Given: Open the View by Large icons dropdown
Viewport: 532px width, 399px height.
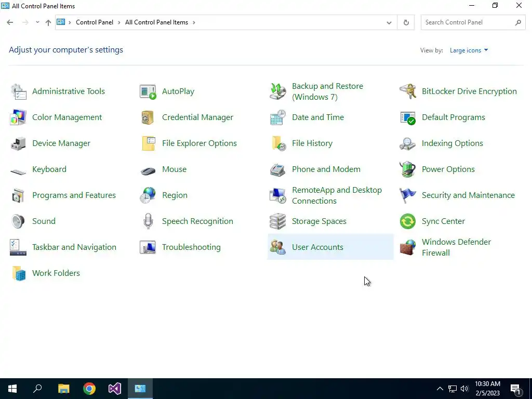Looking at the screenshot, I should [469, 50].
